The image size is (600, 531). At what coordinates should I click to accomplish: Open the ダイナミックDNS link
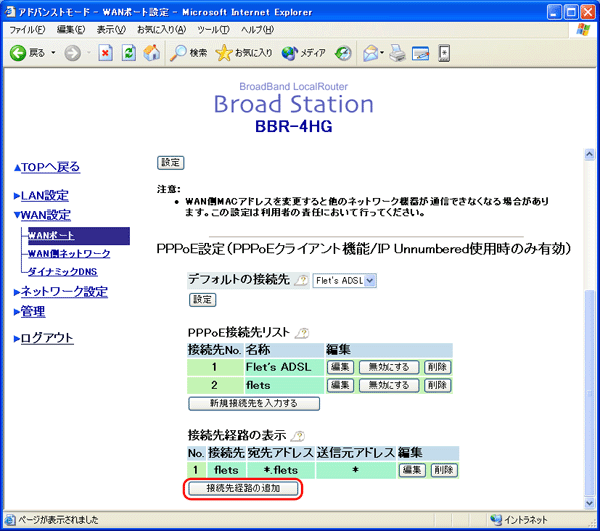pyautogui.click(x=62, y=272)
